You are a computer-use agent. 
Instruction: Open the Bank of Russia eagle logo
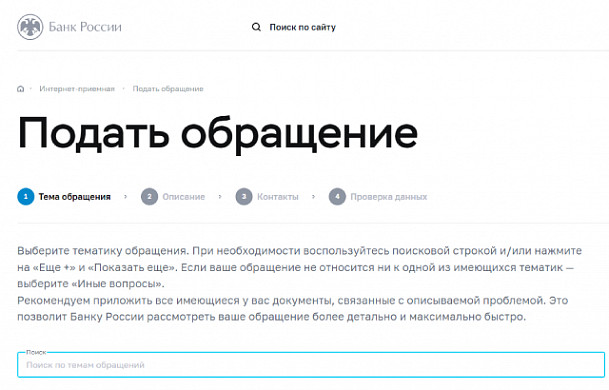click(x=30, y=27)
